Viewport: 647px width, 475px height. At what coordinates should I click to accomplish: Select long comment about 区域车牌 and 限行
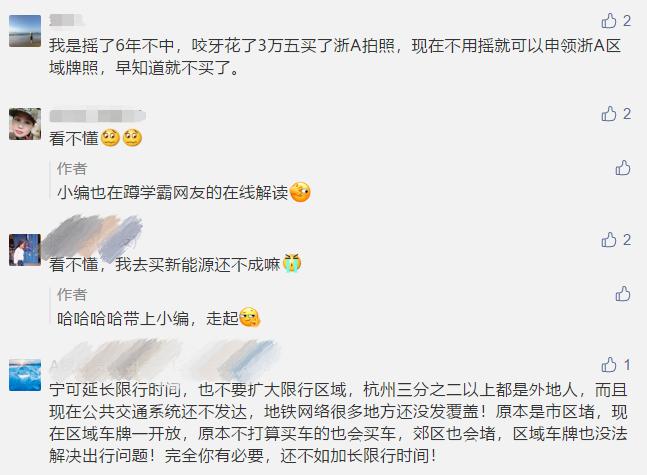[x=338, y=423]
